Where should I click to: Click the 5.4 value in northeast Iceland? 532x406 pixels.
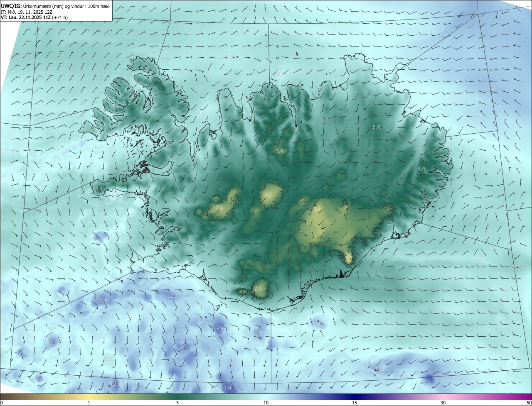[376, 127]
